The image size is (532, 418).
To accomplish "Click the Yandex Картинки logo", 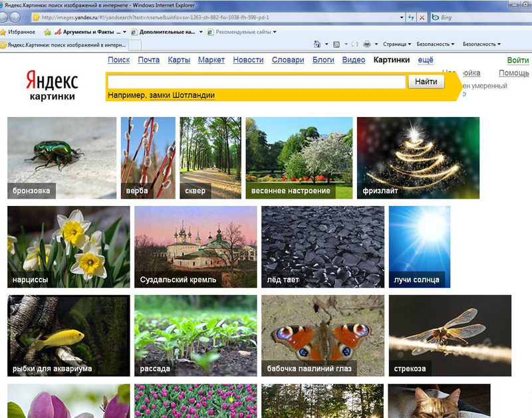I will click(52, 86).
